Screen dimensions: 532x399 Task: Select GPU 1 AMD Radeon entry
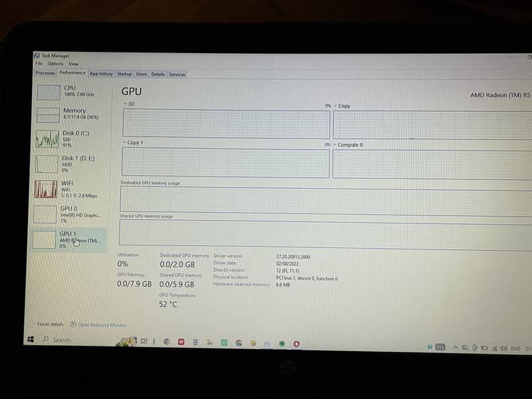tap(68, 240)
